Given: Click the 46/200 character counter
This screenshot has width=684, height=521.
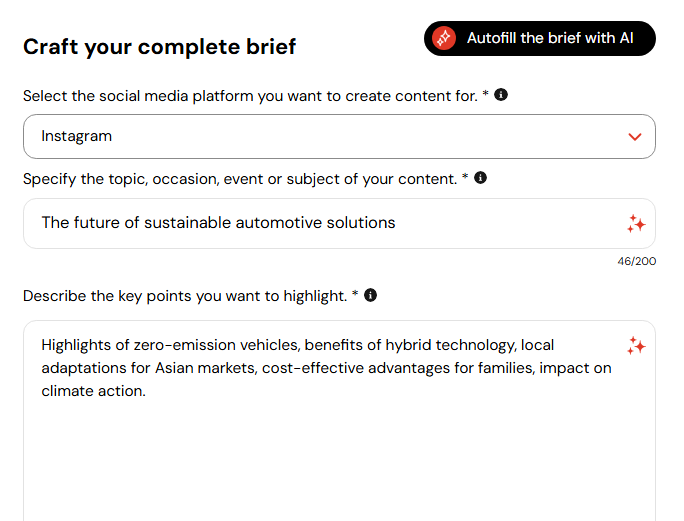Looking at the screenshot, I should click(x=636, y=261).
